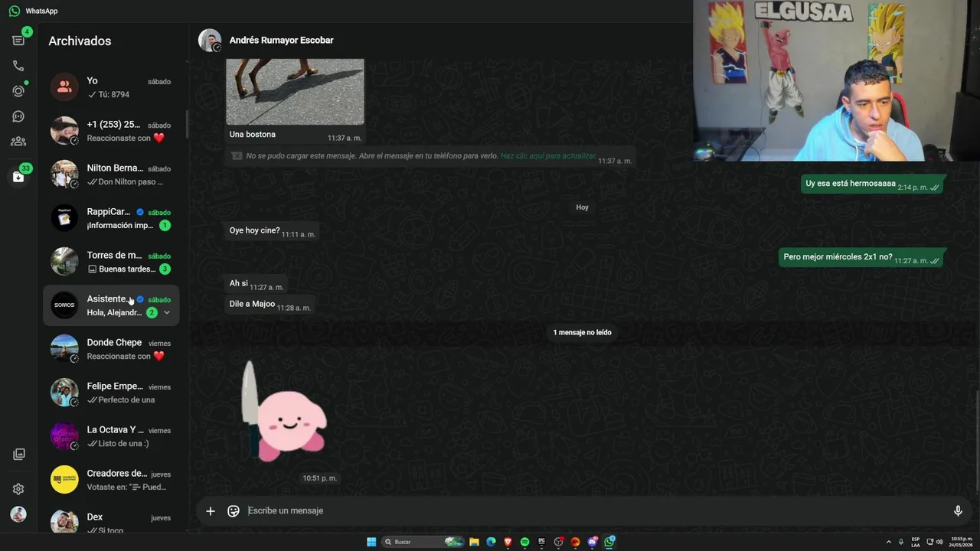Open the Archived chats icon with badge 33
Image resolution: width=980 pixels, height=551 pixels.
(18, 177)
